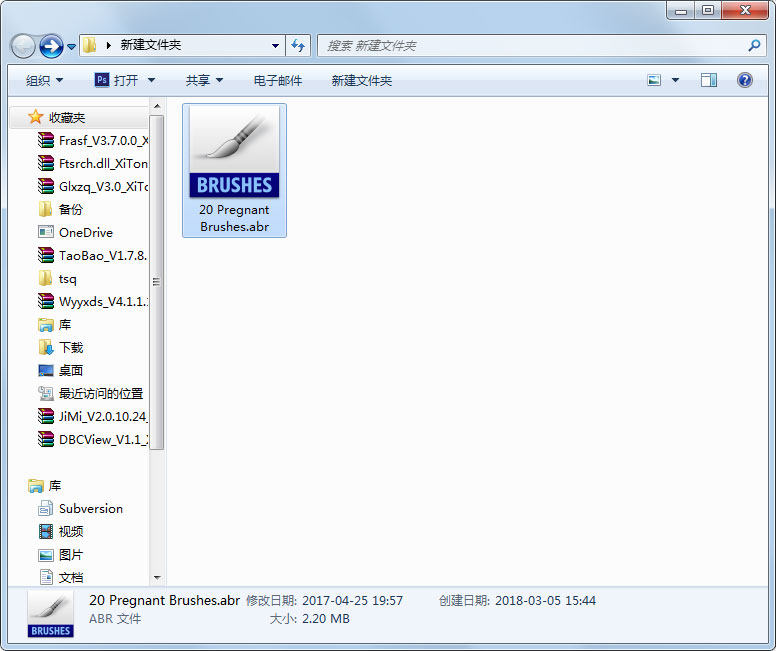776x651 pixels.
Task: Click the ABR 文件 type label
Action: click(x=115, y=619)
